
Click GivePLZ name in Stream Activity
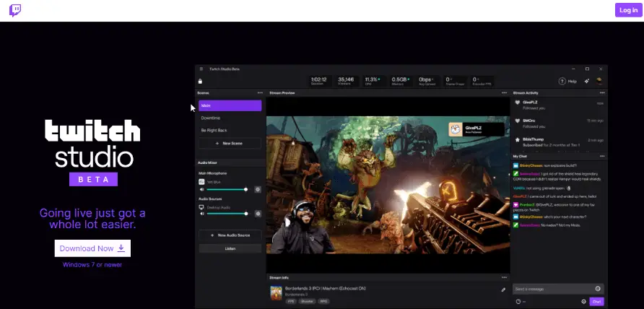[x=530, y=103]
